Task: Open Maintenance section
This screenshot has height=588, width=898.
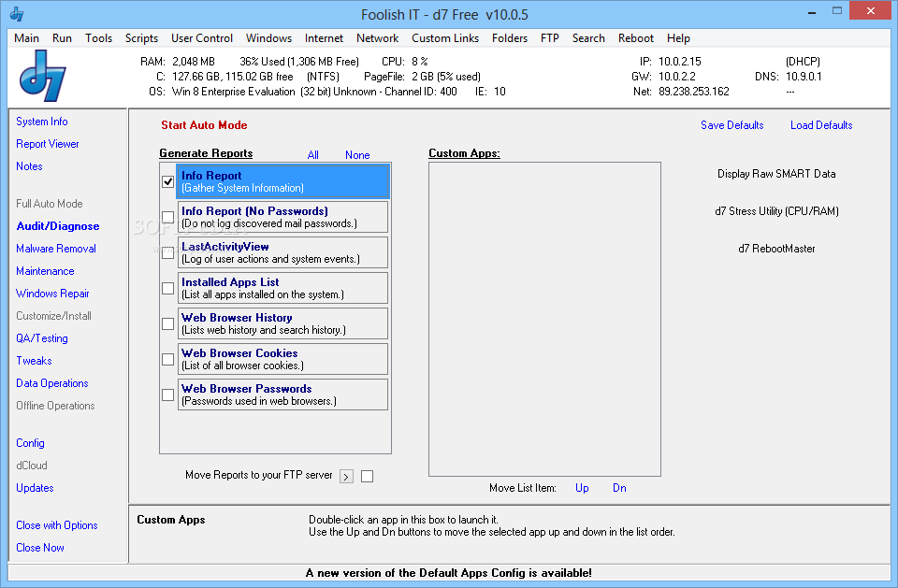Action: click(x=45, y=271)
